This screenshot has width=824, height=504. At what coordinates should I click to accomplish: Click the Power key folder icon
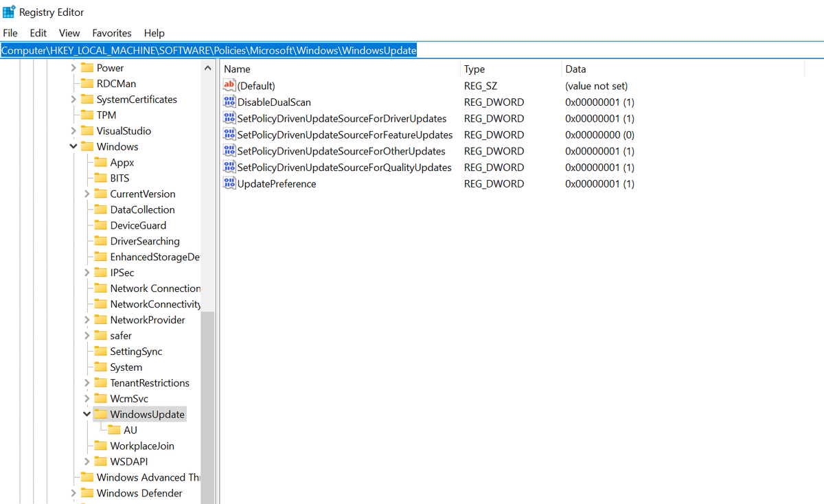87,68
